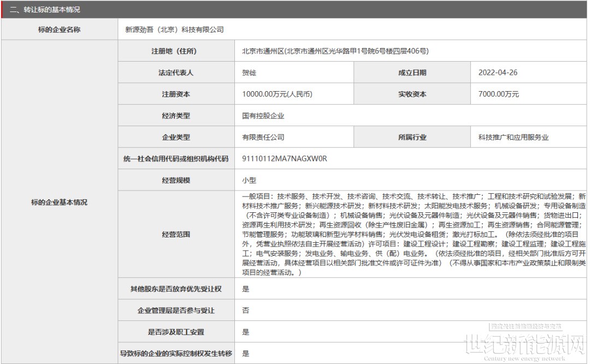The width and height of the screenshot is (590, 364).
Task: Select the 小型 business scale value
Action: pos(249,180)
